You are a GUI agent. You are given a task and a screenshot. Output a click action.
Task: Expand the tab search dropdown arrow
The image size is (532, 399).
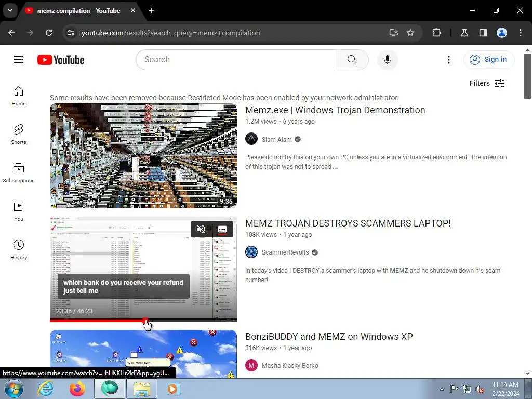click(10, 10)
